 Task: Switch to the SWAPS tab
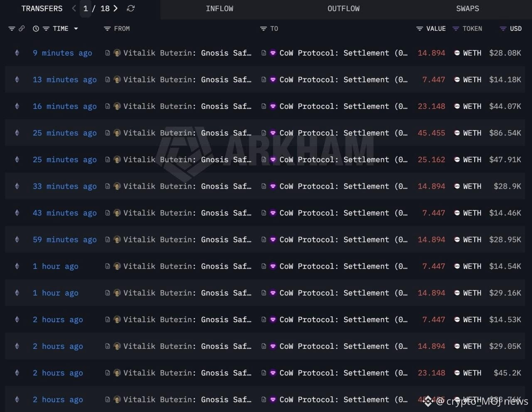pos(468,8)
